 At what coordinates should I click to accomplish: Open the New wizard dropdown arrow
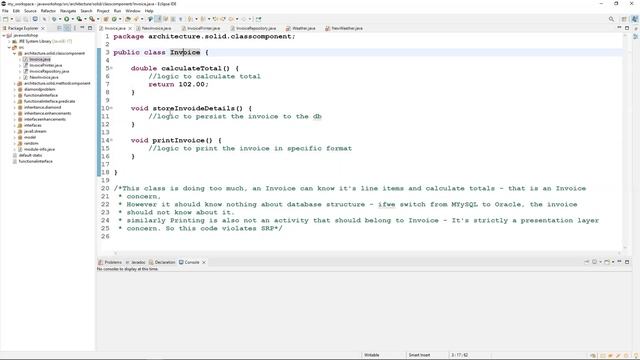pyautogui.click(x=11, y=19)
